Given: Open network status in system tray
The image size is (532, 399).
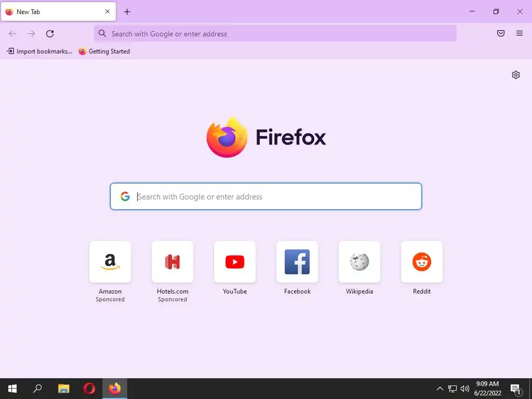Looking at the screenshot, I should point(453,389).
